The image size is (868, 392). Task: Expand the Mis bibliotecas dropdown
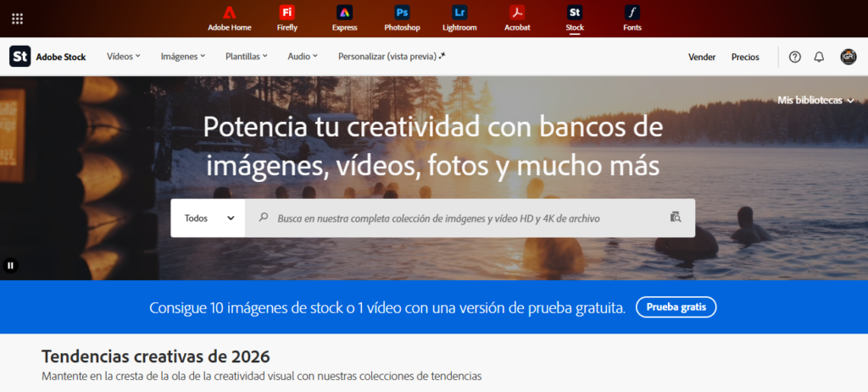(815, 100)
